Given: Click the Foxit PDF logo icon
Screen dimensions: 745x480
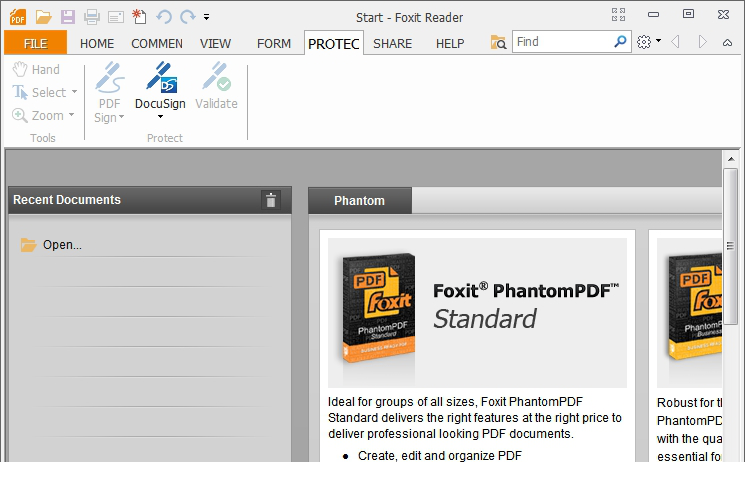Looking at the screenshot, I should 18,17.
